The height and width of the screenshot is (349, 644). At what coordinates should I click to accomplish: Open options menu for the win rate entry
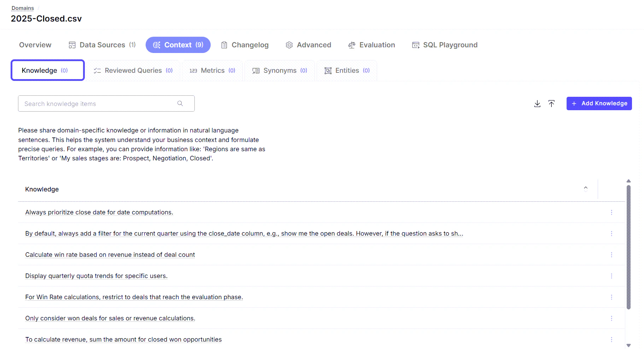[x=612, y=255]
